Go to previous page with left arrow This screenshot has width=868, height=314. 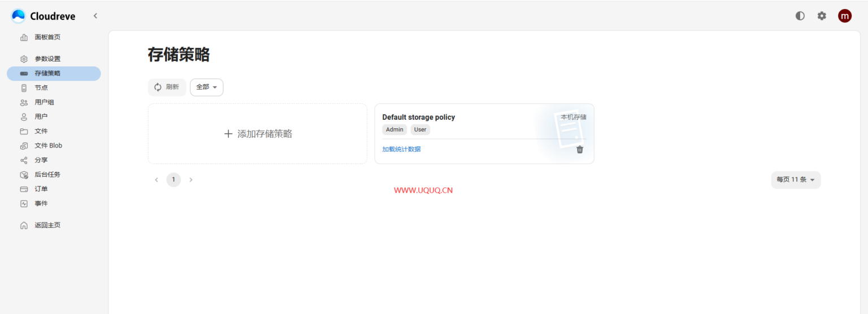click(x=157, y=180)
